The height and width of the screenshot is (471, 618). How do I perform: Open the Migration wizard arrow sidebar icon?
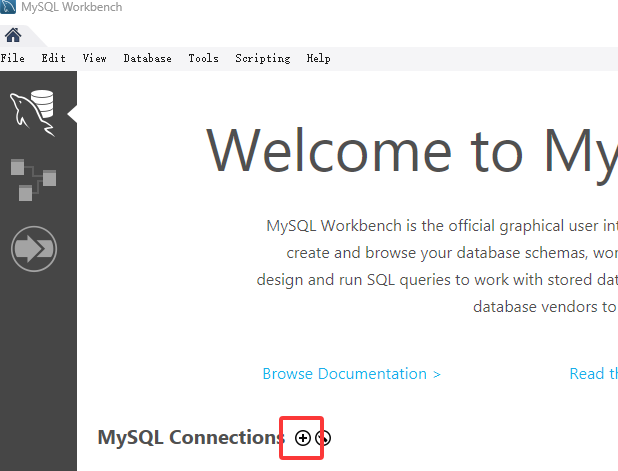[33, 249]
